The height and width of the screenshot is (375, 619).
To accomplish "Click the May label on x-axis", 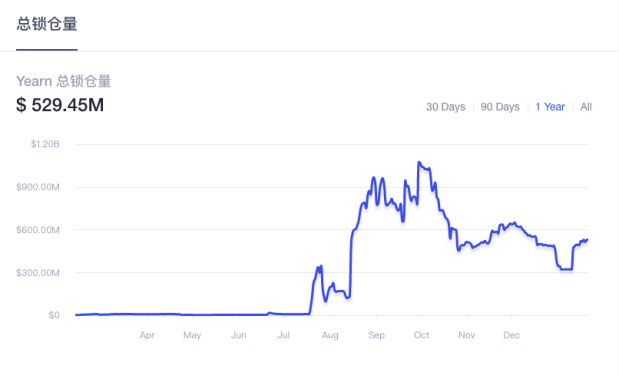I will click(x=192, y=335).
